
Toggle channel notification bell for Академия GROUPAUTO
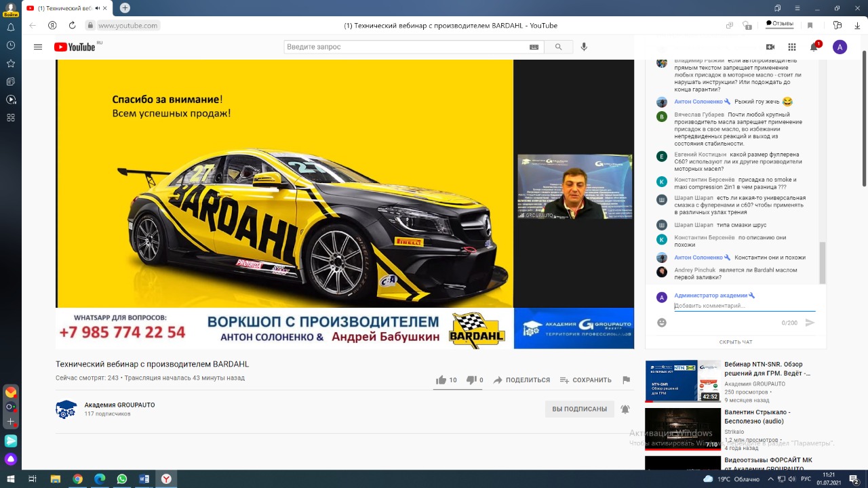625,409
